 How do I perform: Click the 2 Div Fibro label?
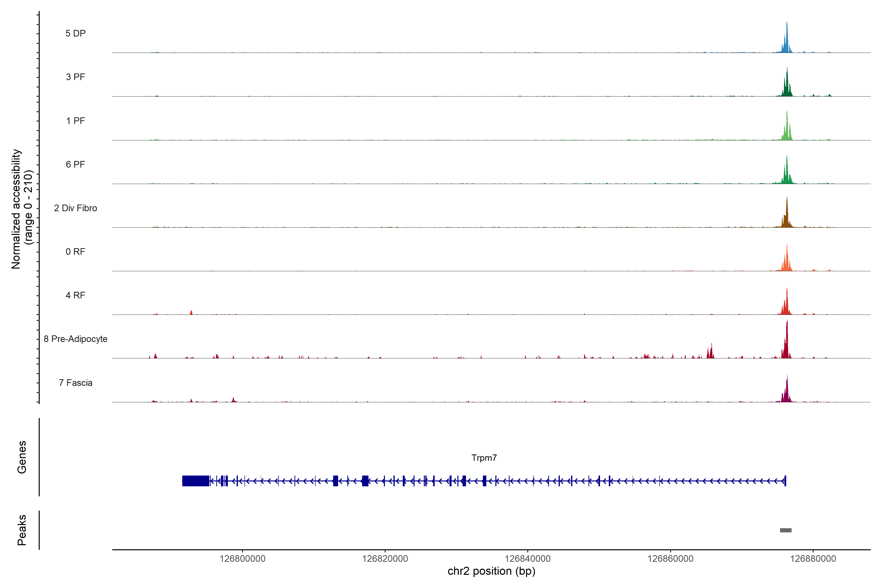tap(75, 208)
